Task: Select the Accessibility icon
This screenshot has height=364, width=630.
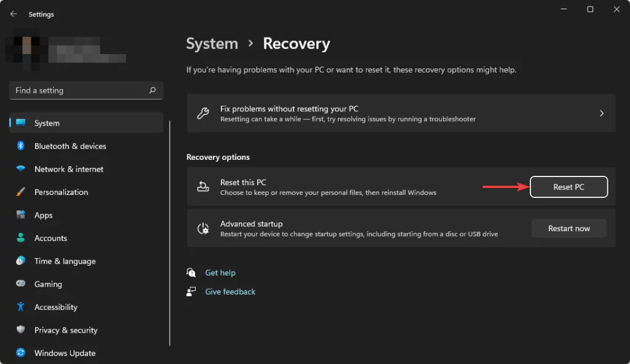Action: 19,307
